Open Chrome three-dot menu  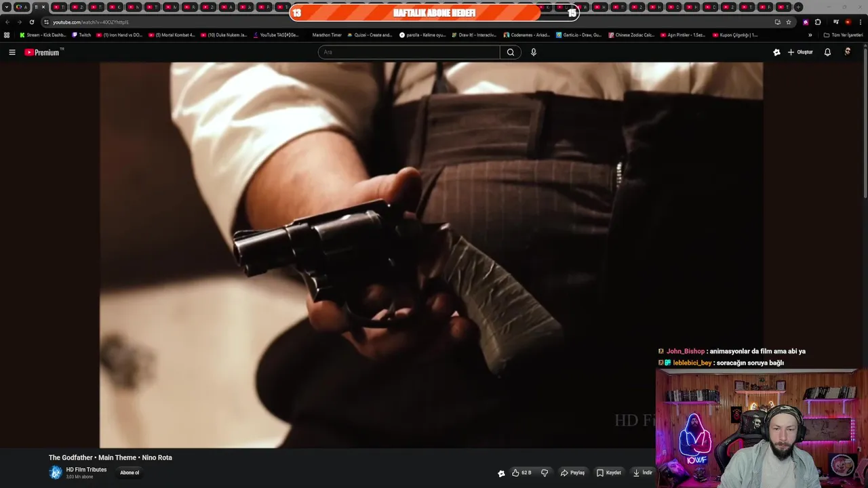pos(860,22)
